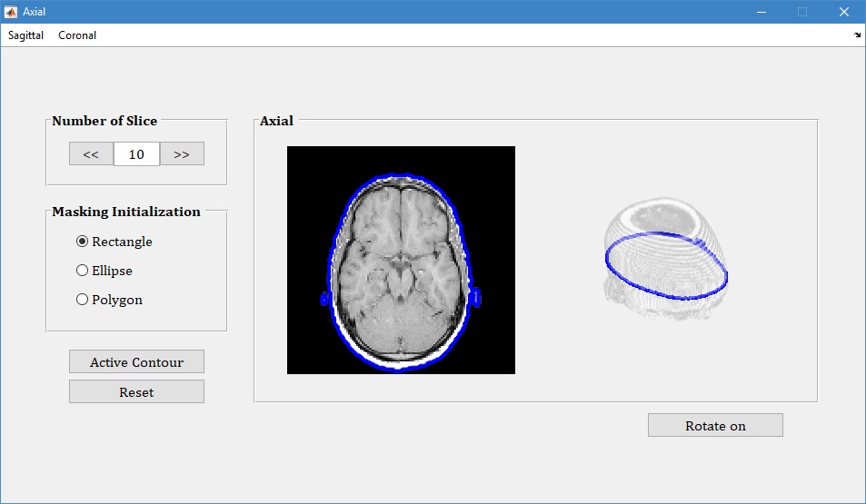Image resolution: width=866 pixels, height=504 pixels.
Task: Turn on rotation with Rotate on button
Action: coord(715,425)
